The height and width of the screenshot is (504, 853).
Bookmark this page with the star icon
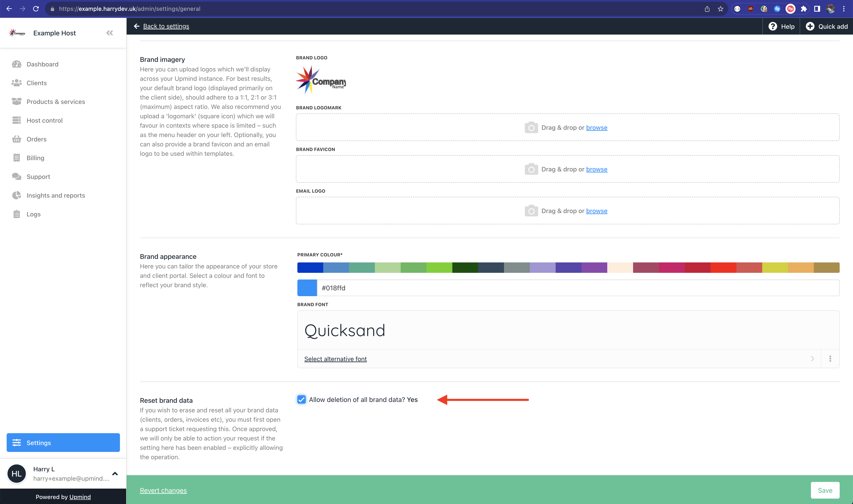721,9
